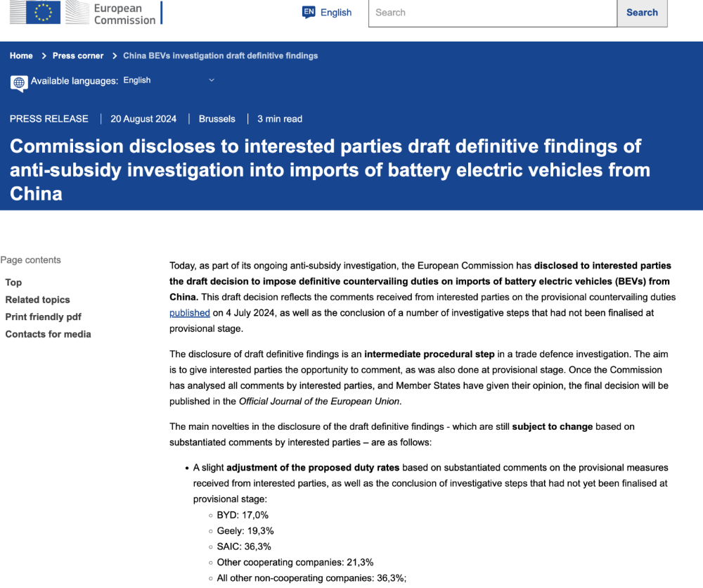Click the languages dropdown chevron arrow
This screenshot has width=703, height=588.
[212, 80]
